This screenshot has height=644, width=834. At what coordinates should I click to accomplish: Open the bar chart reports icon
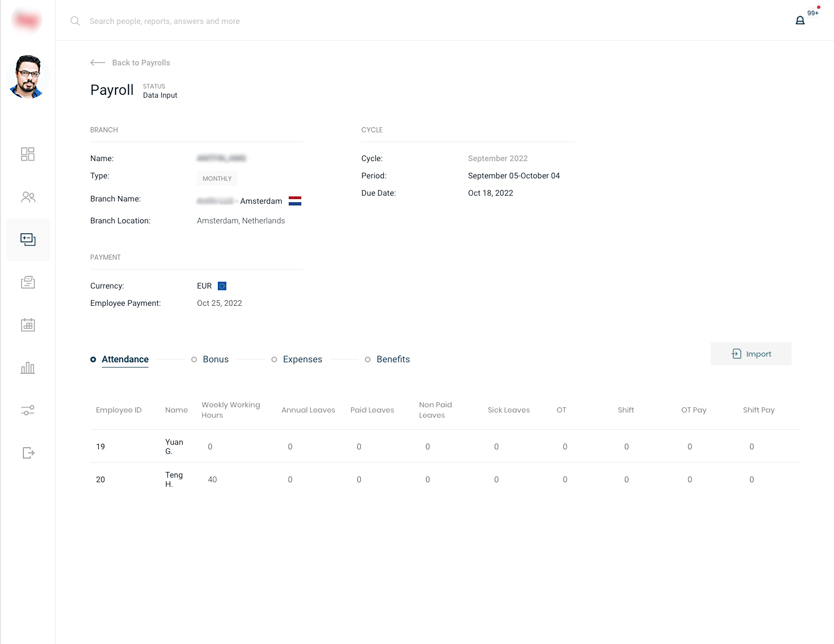pyautogui.click(x=28, y=368)
